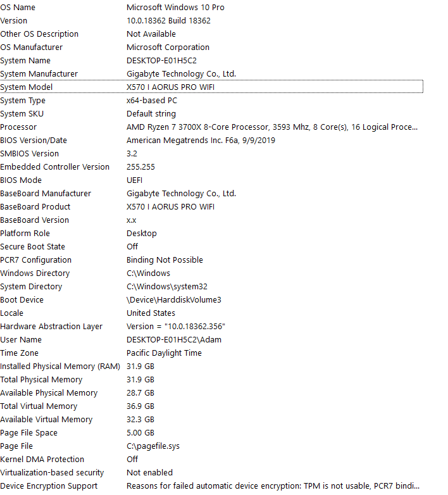This screenshot has height=495, width=448.
Task: Select the OS Name row
Action: [x=211, y=7]
